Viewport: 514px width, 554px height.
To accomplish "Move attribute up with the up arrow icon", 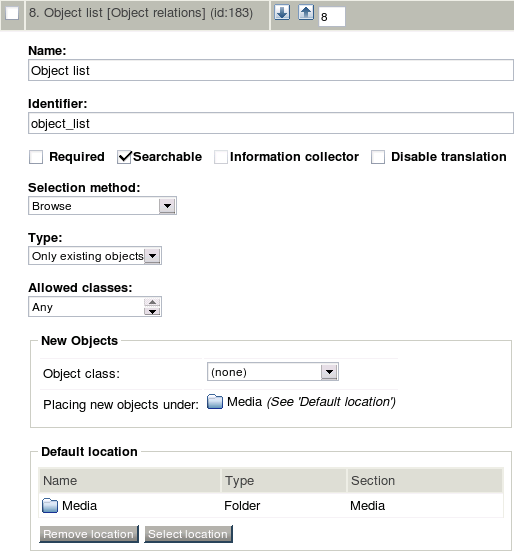I will tap(306, 13).
